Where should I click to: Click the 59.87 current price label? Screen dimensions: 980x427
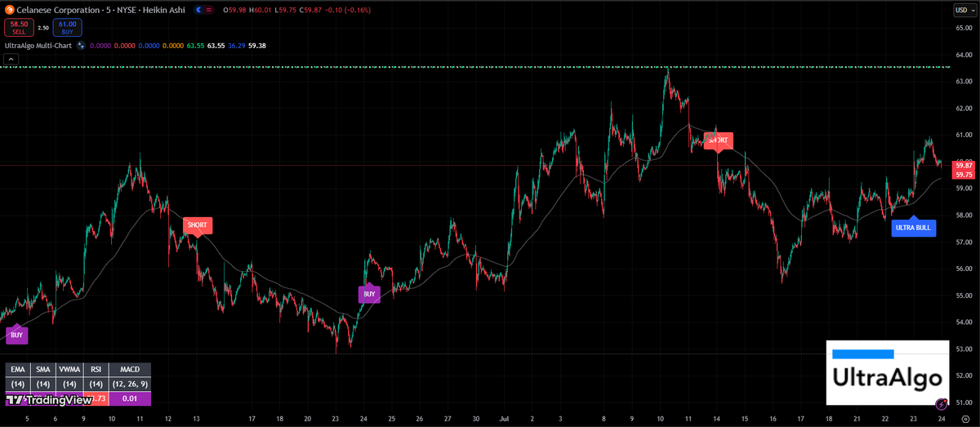[964, 165]
